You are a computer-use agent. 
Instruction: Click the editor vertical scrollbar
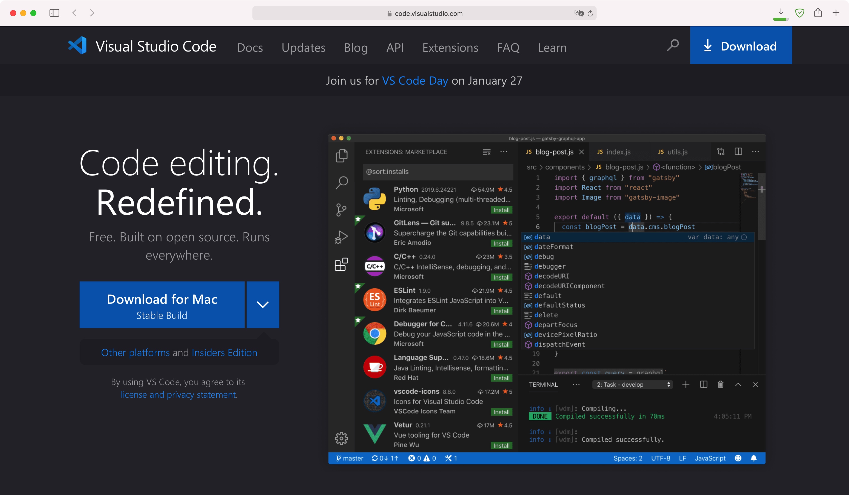[x=762, y=207]
